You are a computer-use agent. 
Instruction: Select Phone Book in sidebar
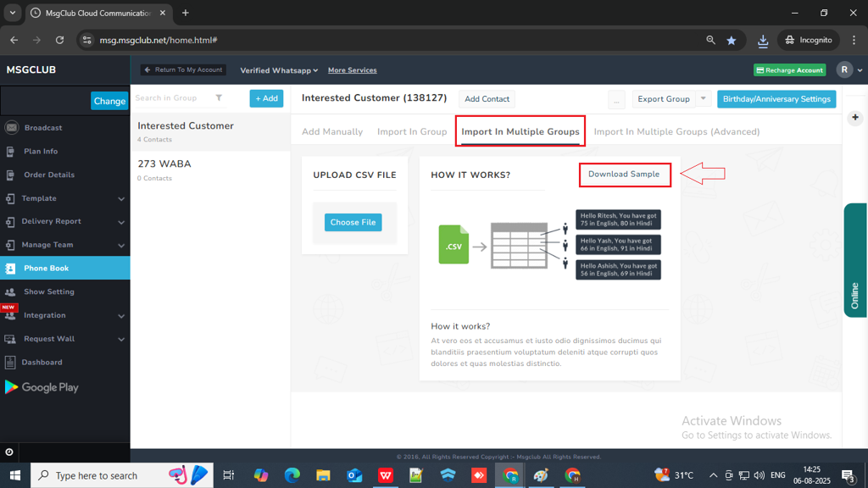coord(64,268)
